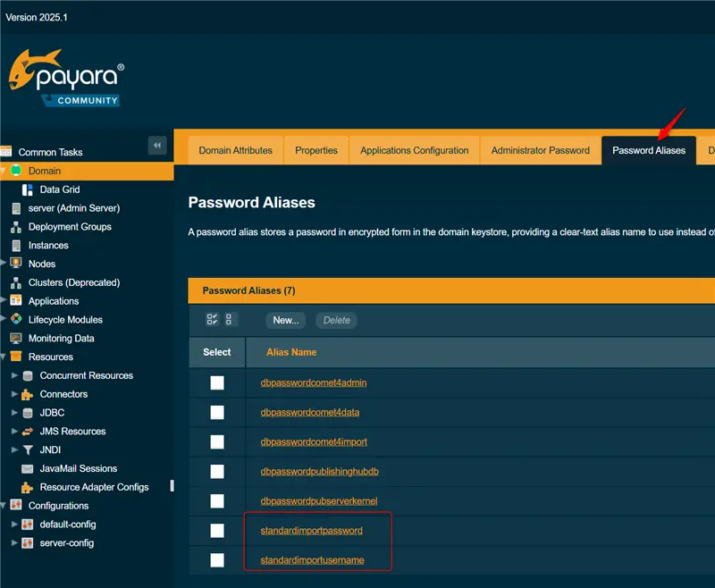
Task: Open the Administrator Password tab
Action: [x=541, y=150]
